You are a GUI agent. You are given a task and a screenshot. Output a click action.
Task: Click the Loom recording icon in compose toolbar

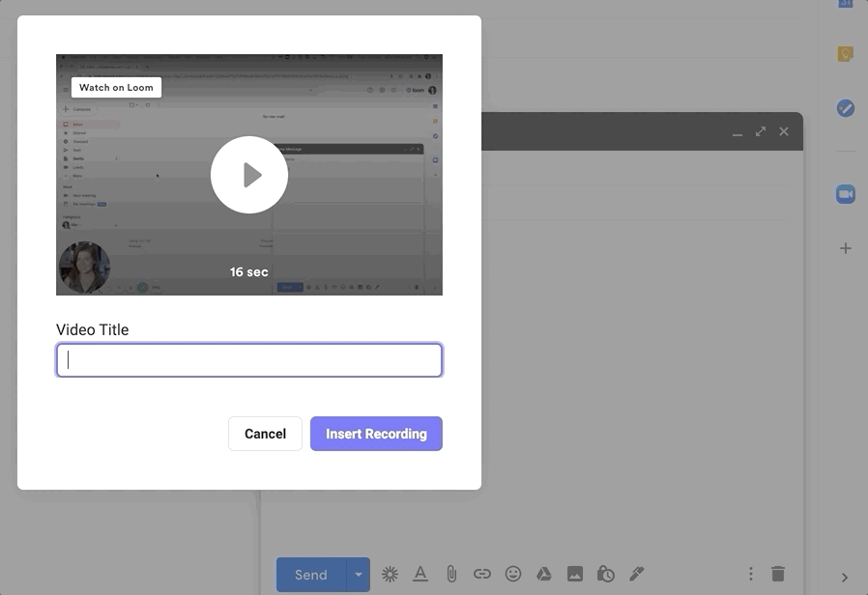click(x=390, y=574)
